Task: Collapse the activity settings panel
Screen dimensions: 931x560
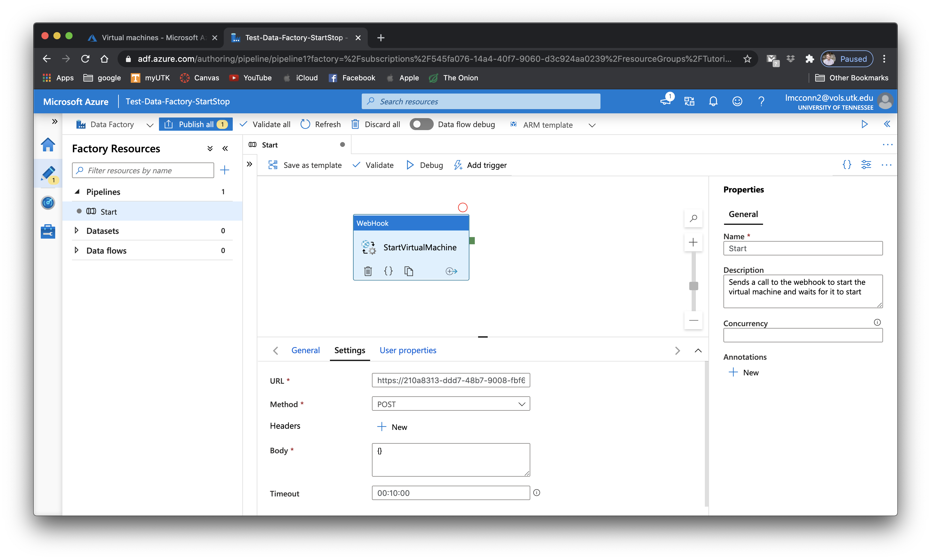Action: (x=698, y=350)
